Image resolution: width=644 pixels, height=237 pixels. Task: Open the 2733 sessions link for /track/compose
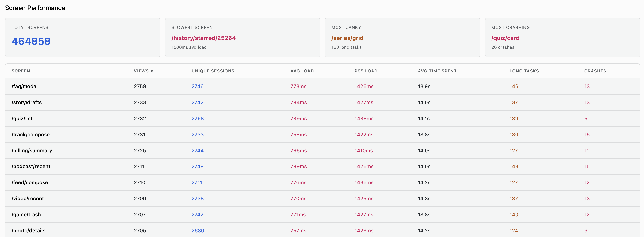(x=198, y=134)
